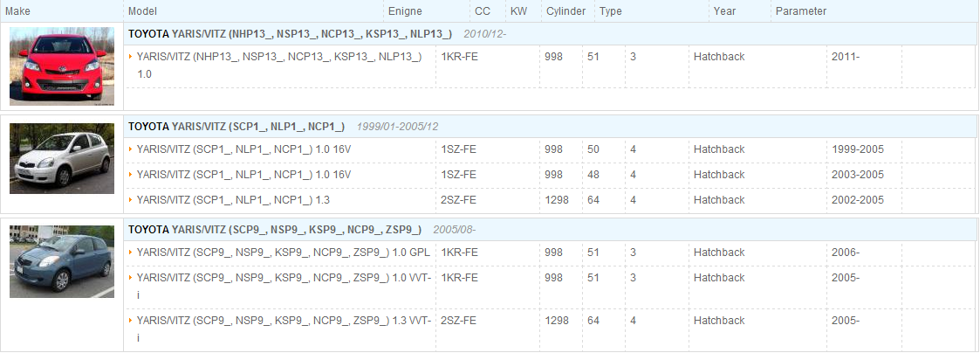Screen dimensions: 980x353
Task: Select the 48 kW value
Action: (593, 175)
